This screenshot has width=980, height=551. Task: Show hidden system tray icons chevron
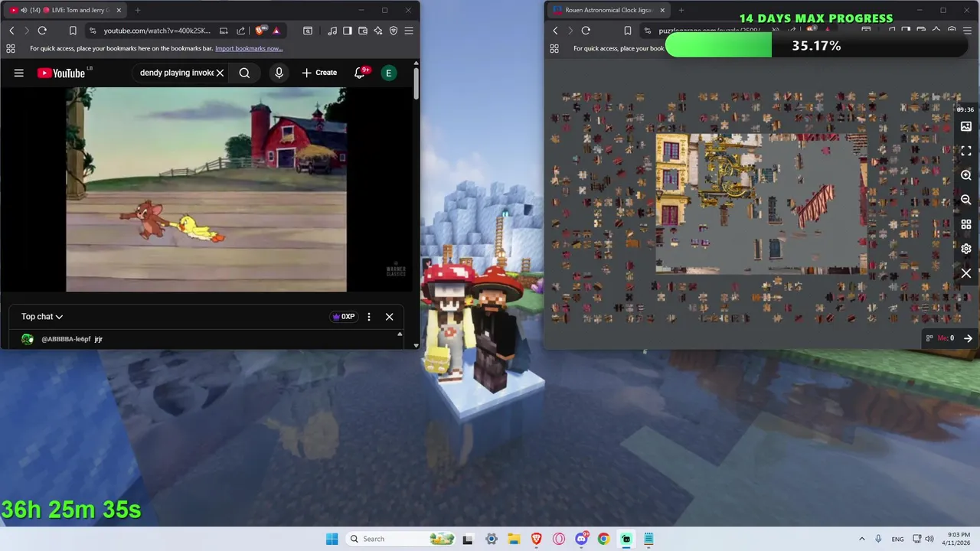(861, 539)
